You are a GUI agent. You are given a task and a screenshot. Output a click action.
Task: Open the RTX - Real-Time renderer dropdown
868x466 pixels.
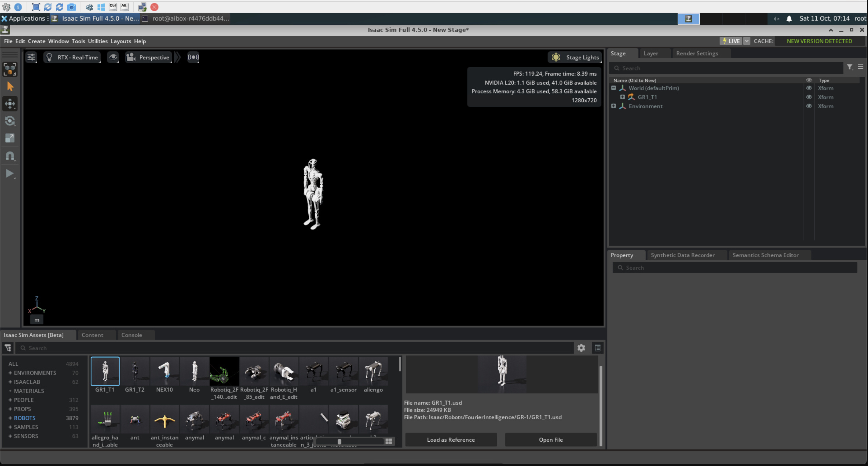(73, 57)
